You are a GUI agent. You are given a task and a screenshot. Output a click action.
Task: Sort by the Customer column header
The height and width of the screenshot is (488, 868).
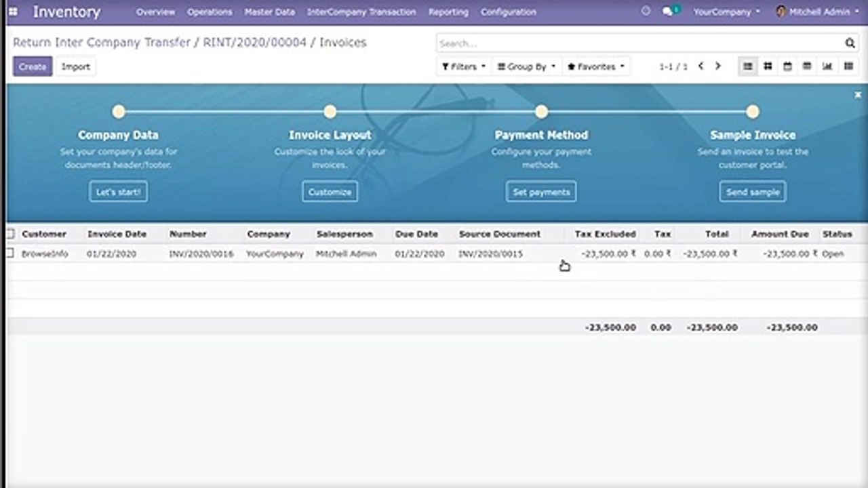[44, 234]
